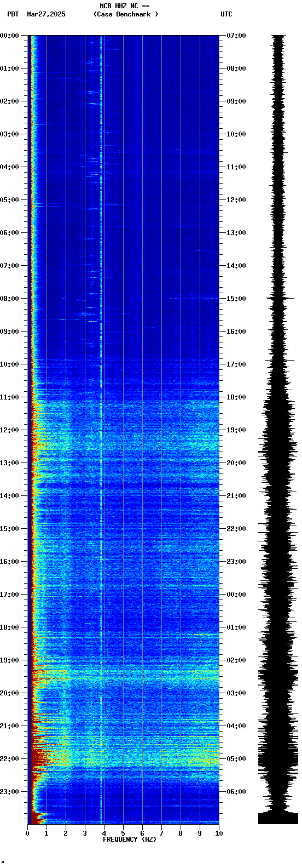302x868 pixels.
Task: Select the '00:00' label on UTC axis
Action: tap(236, 595)
